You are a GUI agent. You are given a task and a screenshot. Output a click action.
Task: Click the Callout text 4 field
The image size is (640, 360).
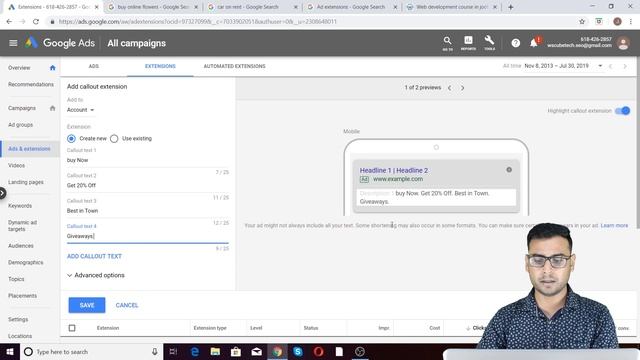tap(148, 236)
